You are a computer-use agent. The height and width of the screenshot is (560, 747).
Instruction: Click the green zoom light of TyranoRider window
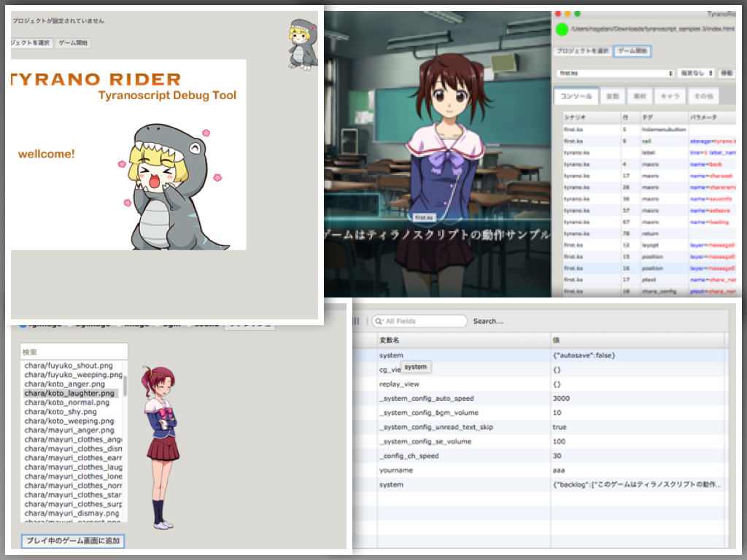[x=577, y=13]
